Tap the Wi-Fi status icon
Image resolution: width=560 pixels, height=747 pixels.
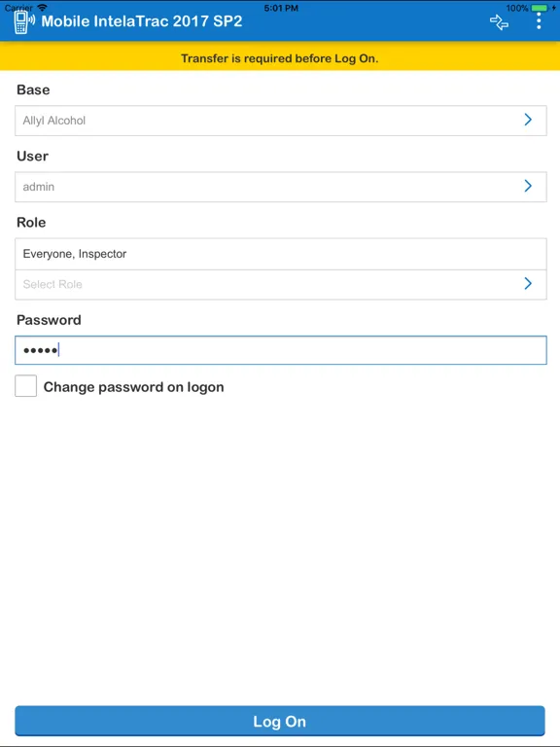(43, 8)
